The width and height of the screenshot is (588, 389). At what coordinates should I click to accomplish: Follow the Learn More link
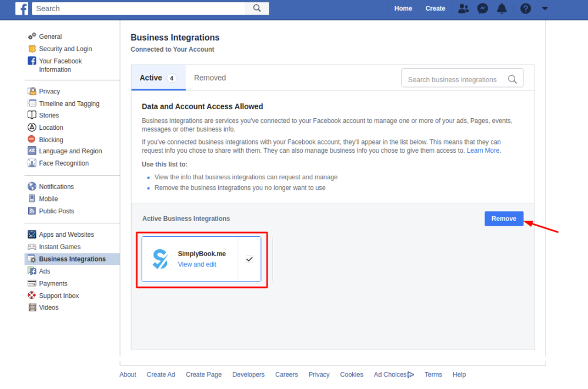[483, 150]
